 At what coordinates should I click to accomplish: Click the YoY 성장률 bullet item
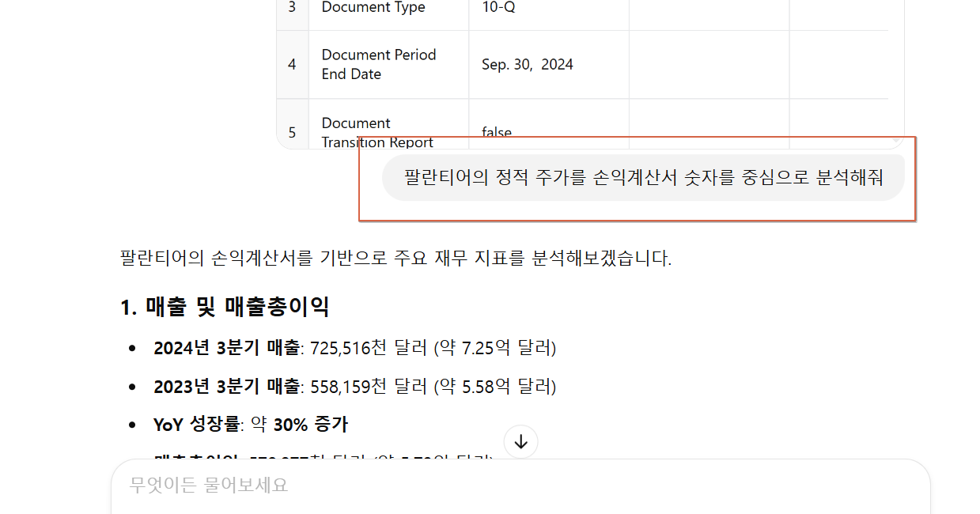249,424
